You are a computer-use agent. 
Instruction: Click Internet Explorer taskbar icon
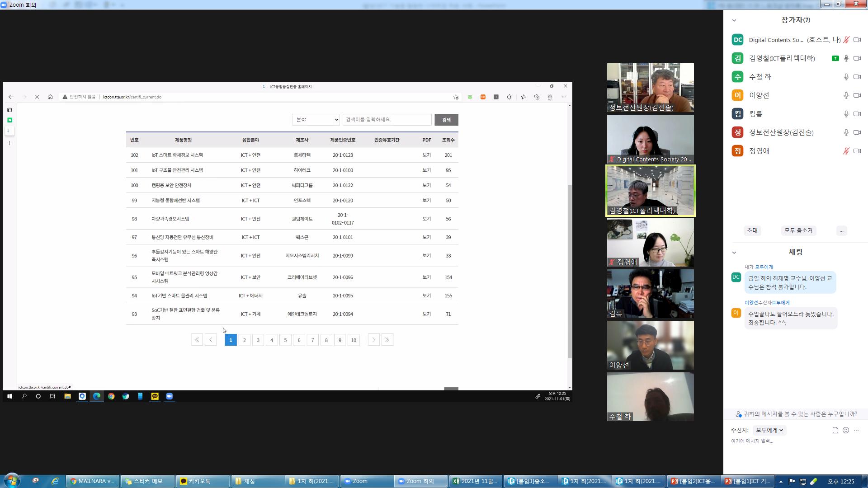point(55,481)
